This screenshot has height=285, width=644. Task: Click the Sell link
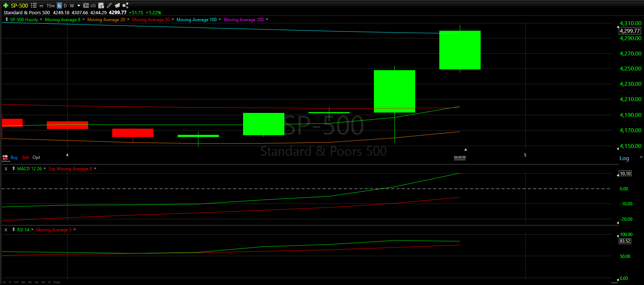[25, 157]
